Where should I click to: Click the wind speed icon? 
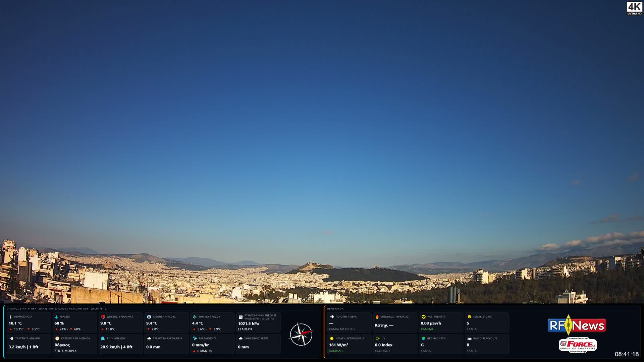click(11, 339)
